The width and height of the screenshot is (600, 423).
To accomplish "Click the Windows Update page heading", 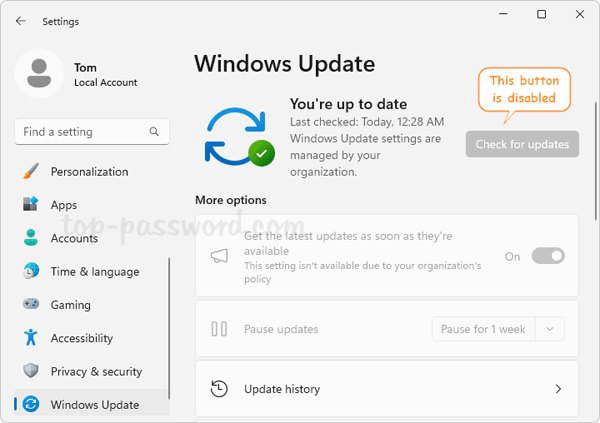I will pyautogui.click(x=285, y=64).
